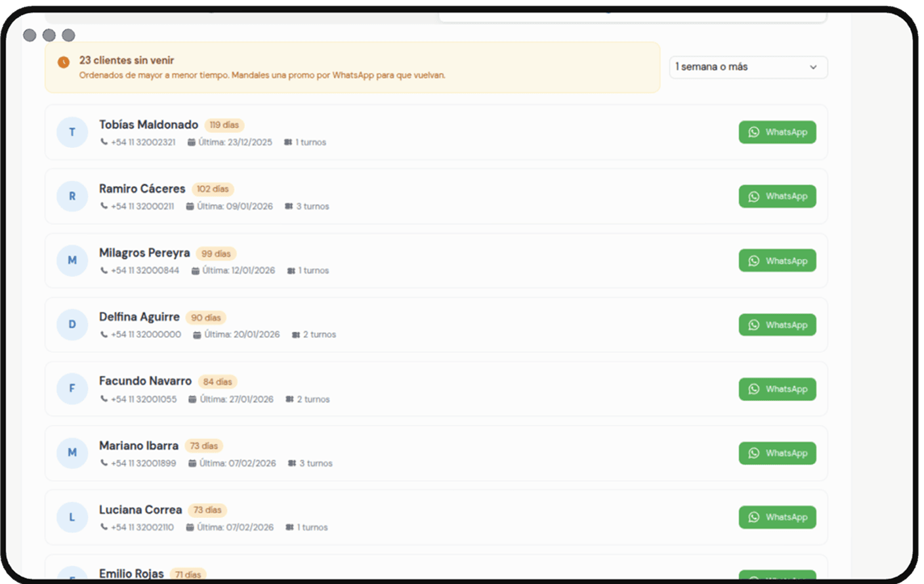Image resolution: width=924 pixels, height=584 pixels.
Task: Click '3 turnos' in Ramiro Cáceres's row
Action: click(x=312, y=207)
